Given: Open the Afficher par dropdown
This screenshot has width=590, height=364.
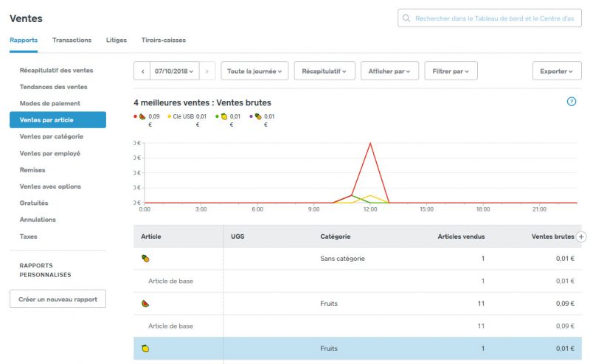Looking at the screenshot, I should (x=389, y=71).
